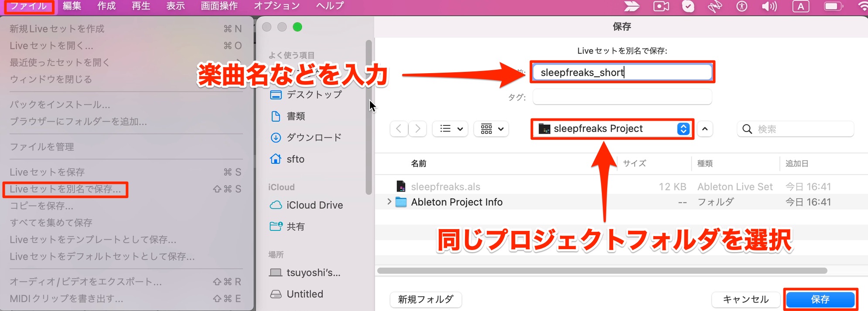The width and height of the screenshot is (868, 311).
Task: Click the double-arrow status icon in menu bar
Action: 632,6
